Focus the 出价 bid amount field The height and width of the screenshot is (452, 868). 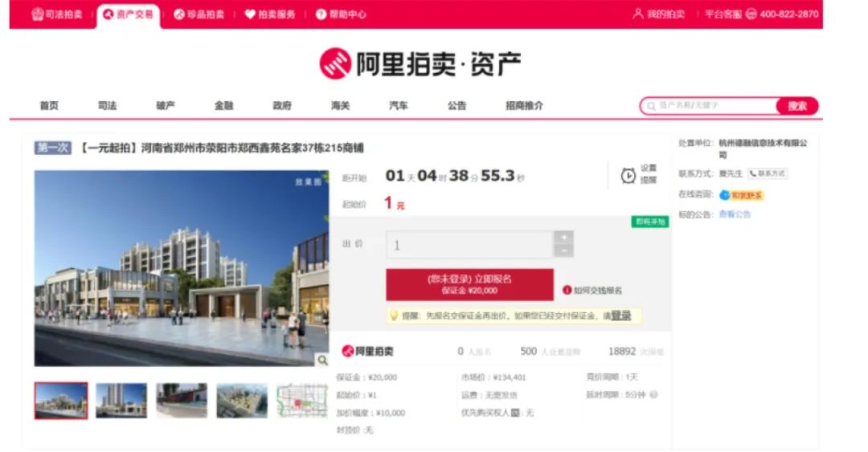coord(469,245)
